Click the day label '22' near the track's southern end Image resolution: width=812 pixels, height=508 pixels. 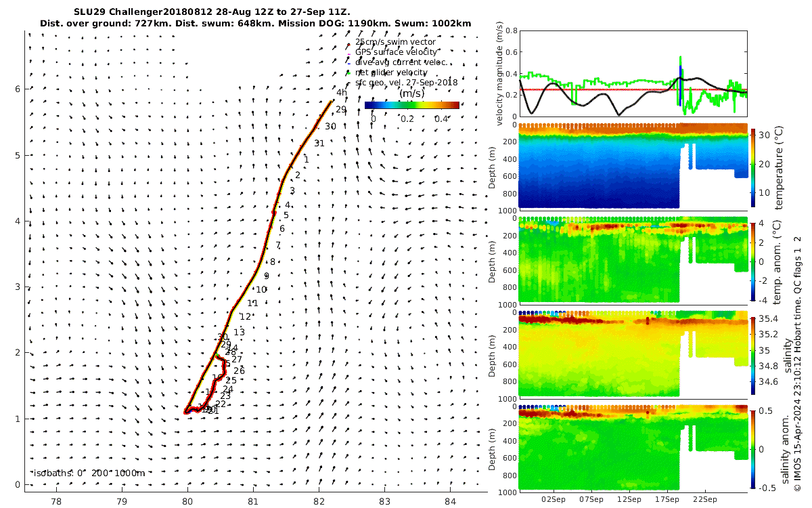click(x=221, y=404)
